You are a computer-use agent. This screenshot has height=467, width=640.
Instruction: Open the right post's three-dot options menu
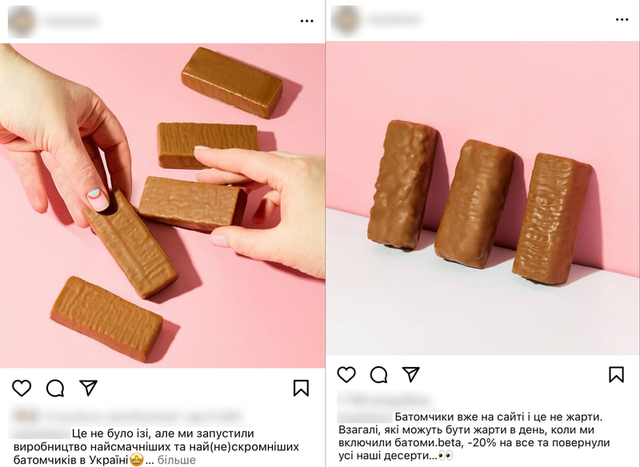(622, 20)
